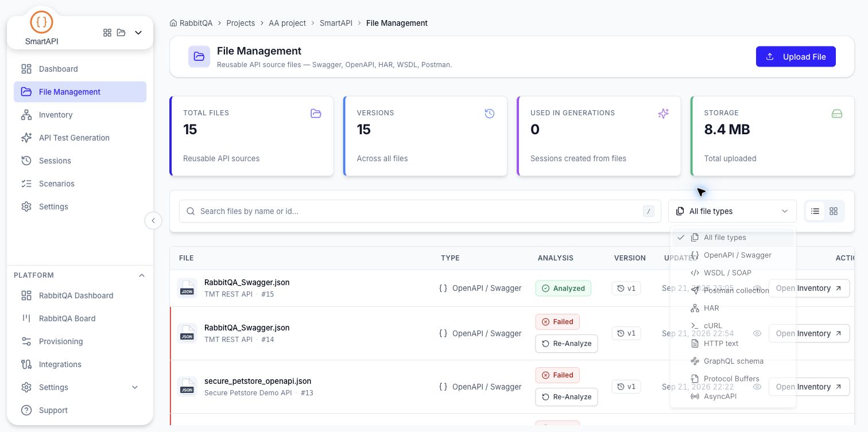Click the Provisioning sliders icon

(26, 341)
